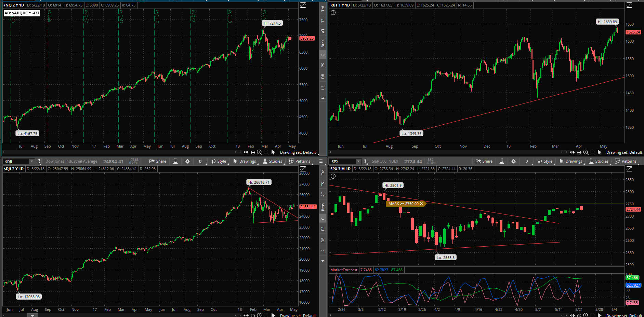Click the green 87.466 value bubble
Viewport: 644px width, 317px height.
pyautogui.click(x=632, y=278)
